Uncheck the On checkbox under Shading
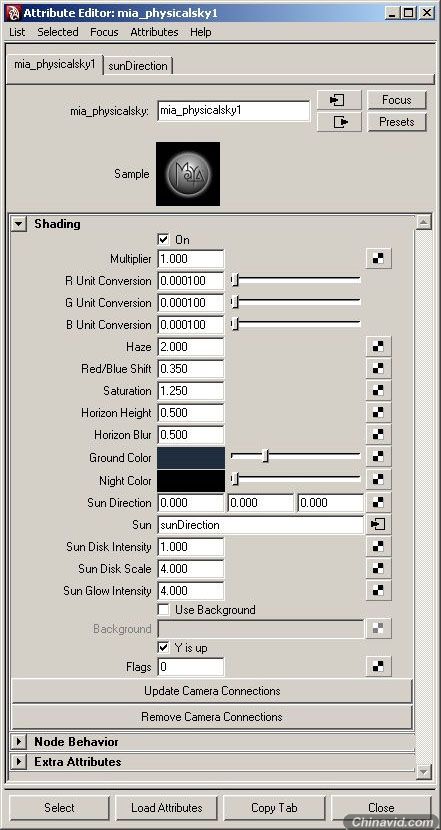The width and height of the screenshot is (441, 830). (164, 240)
